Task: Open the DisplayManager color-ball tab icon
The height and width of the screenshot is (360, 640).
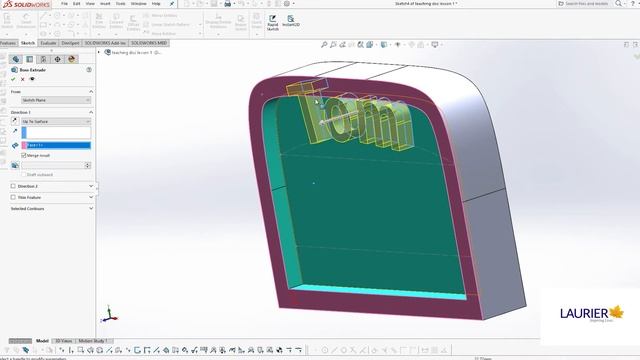Action: pos(71,59)
